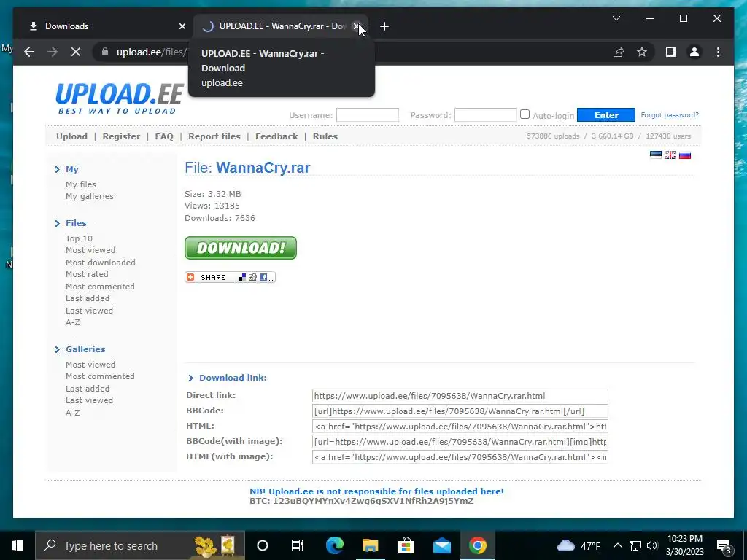Close the UPLOAD.EE WannaCry.rar tab
747x560 pixels.
(355, 26)
